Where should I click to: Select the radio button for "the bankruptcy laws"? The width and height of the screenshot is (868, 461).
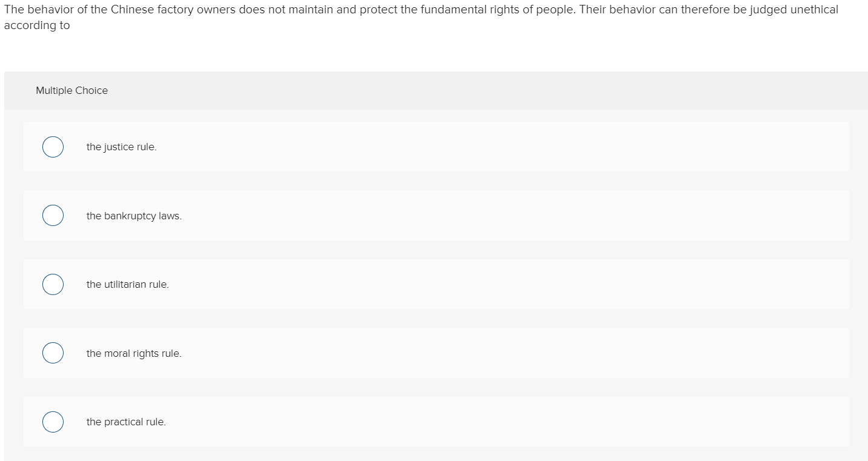[x=53, y=215]
